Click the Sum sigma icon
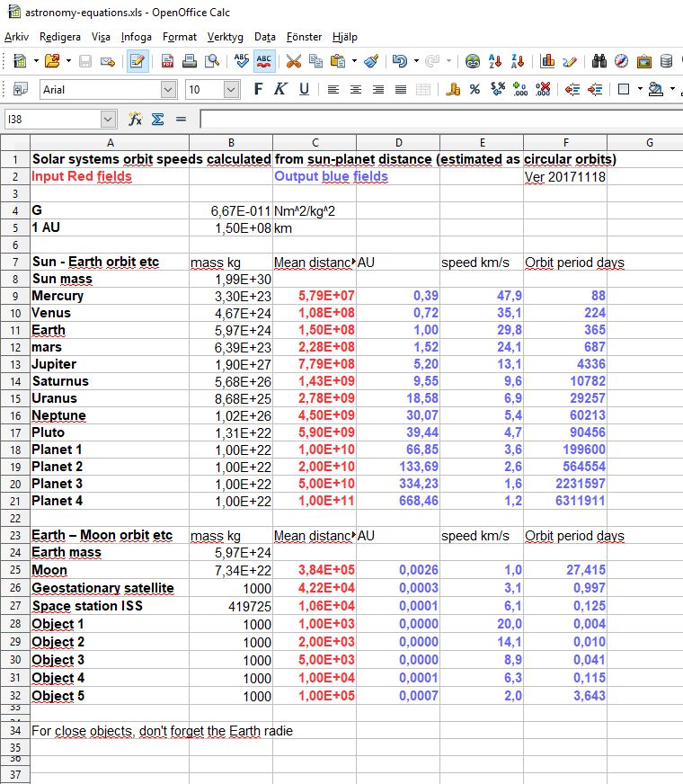The width and height of the screenshot is (683, 784). (157, 119)
